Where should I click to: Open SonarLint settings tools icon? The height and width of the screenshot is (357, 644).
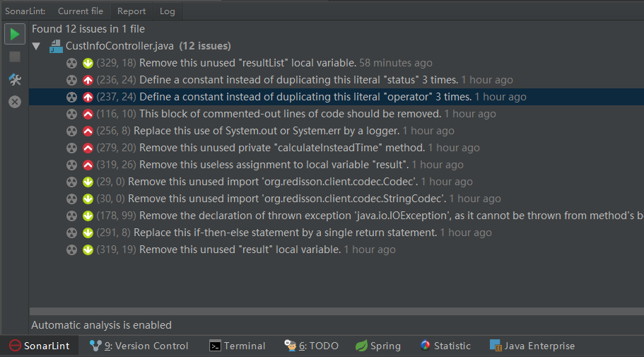15,79
